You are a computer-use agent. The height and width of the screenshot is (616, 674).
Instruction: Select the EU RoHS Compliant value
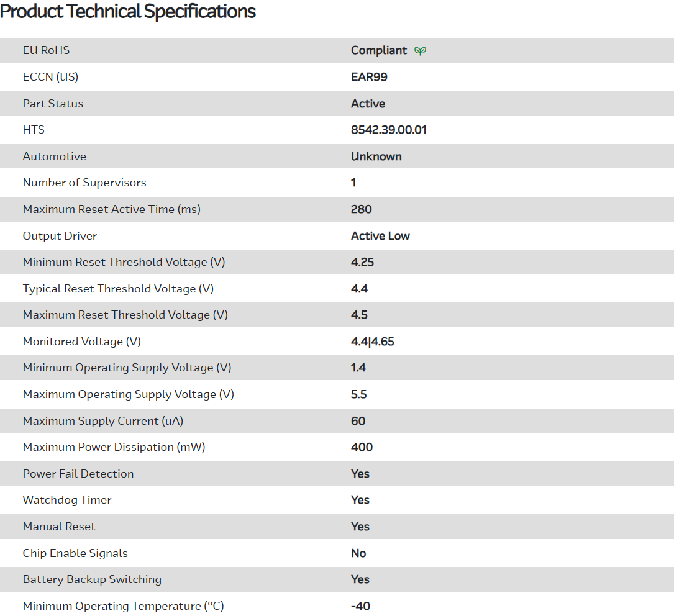[378, 50]
